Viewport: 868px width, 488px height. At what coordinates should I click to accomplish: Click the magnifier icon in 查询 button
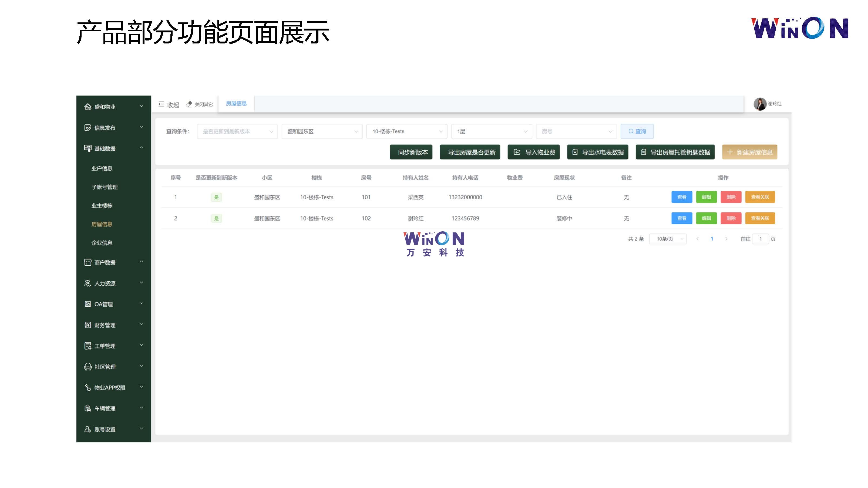(x=631, y=131)
